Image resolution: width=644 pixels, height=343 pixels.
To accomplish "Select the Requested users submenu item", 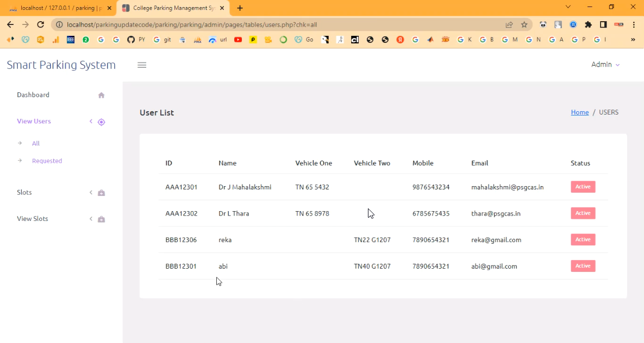I will coord(47,161).
